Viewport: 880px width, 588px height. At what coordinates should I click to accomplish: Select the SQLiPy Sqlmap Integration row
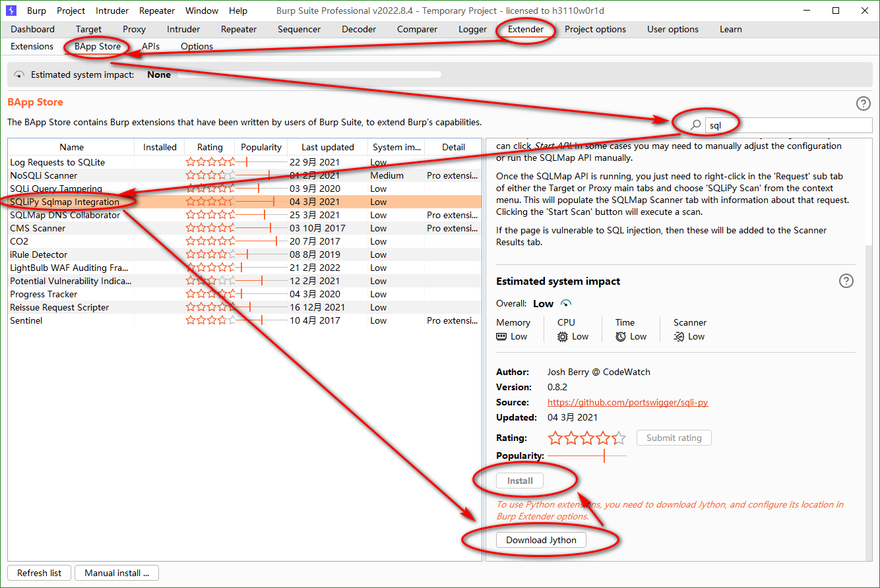coord(245,202)
